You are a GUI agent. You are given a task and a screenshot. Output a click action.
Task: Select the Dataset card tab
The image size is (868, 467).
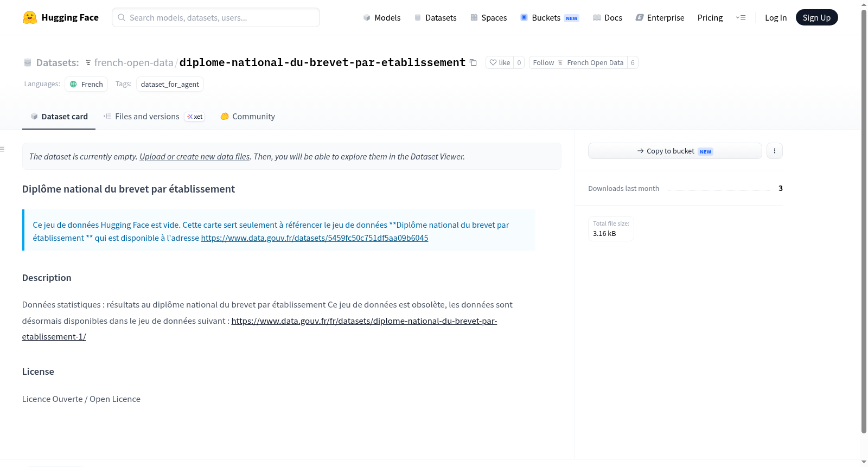click(x=59, y=117)
